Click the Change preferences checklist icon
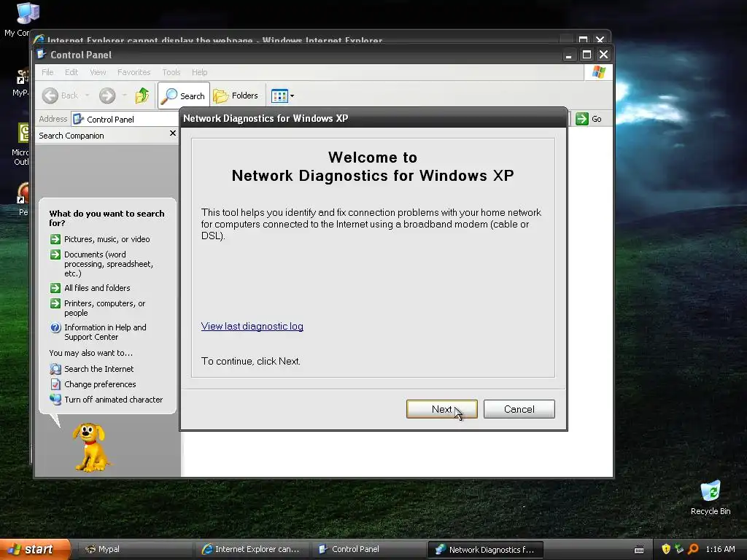Viewport: 747px width, 560px height. tap(55, 384)
